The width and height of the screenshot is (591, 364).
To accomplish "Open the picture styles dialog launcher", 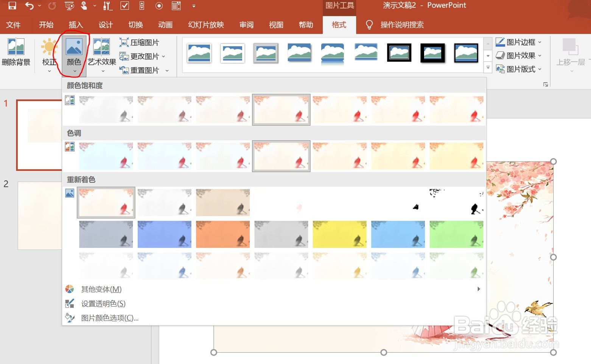I will coord(546,84).
